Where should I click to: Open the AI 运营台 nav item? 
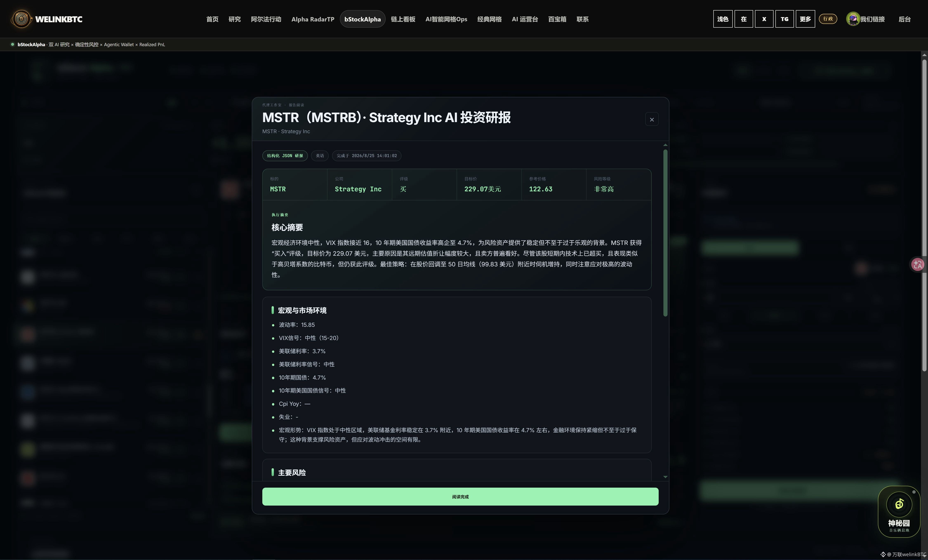525,19
